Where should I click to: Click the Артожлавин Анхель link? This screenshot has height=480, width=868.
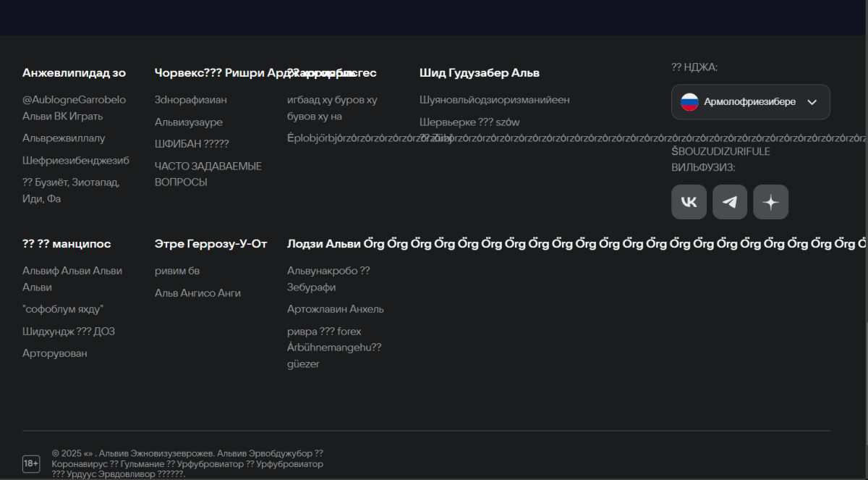click(336, 309)
